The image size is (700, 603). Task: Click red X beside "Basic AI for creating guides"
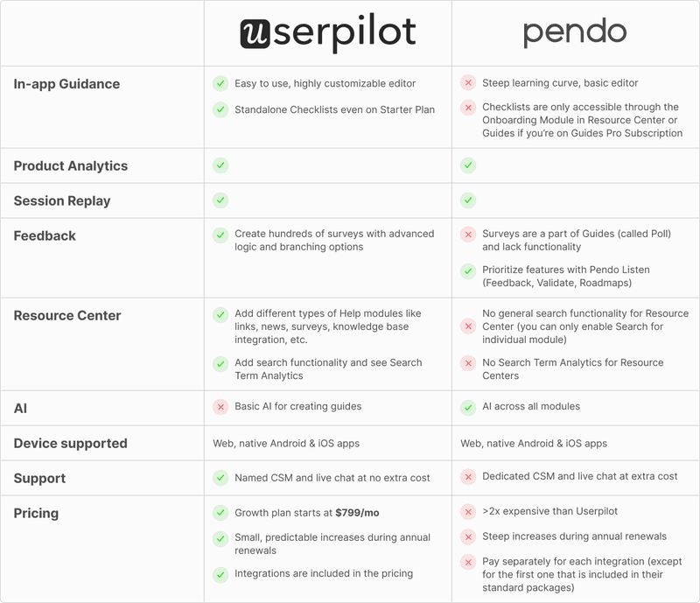[x=220, y=407]
